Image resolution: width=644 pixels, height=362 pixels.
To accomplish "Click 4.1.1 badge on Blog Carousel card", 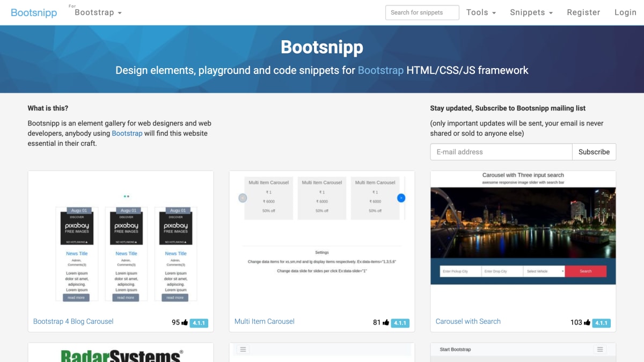I will (x=199, y=323).
